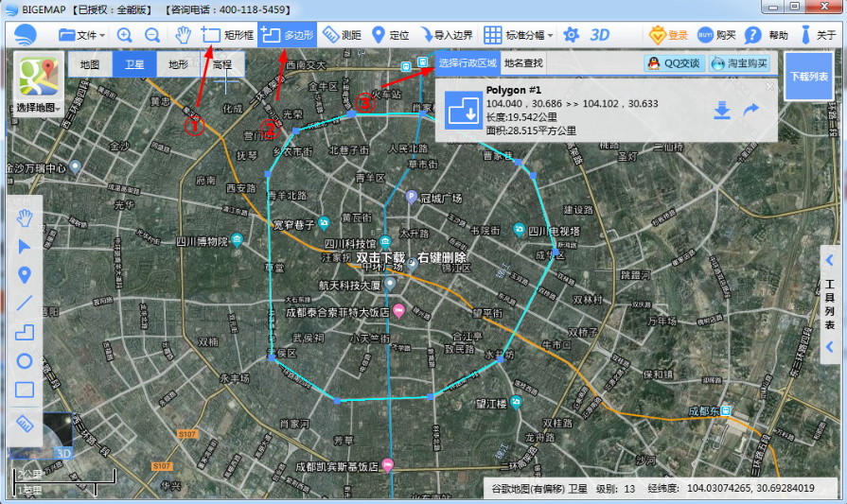The width and height of the screenshot is (847, 504).
Task: Open the 选择地图 map source dropdown
Action: 37,109
